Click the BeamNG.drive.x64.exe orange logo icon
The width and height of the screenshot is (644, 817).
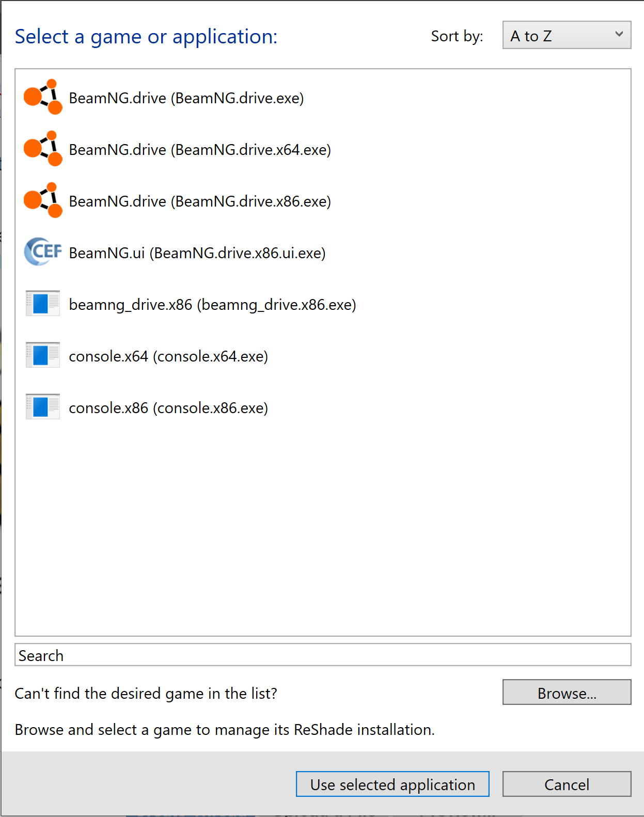[x=43, y=149]
